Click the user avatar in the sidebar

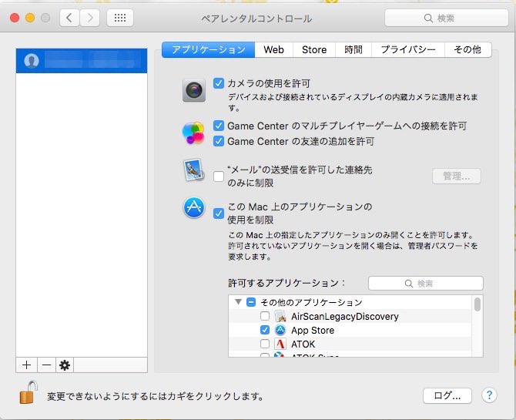[x=32, y=61]
